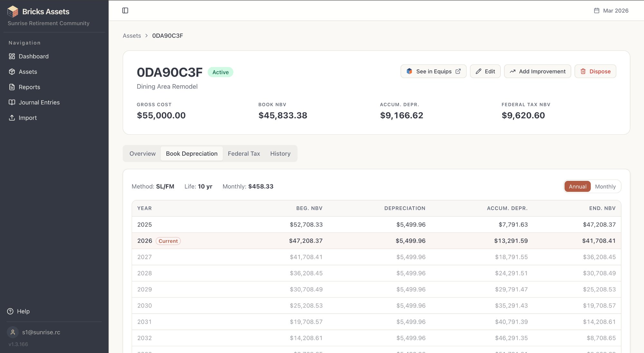
Task: Open the History tab
Action: 280,154
